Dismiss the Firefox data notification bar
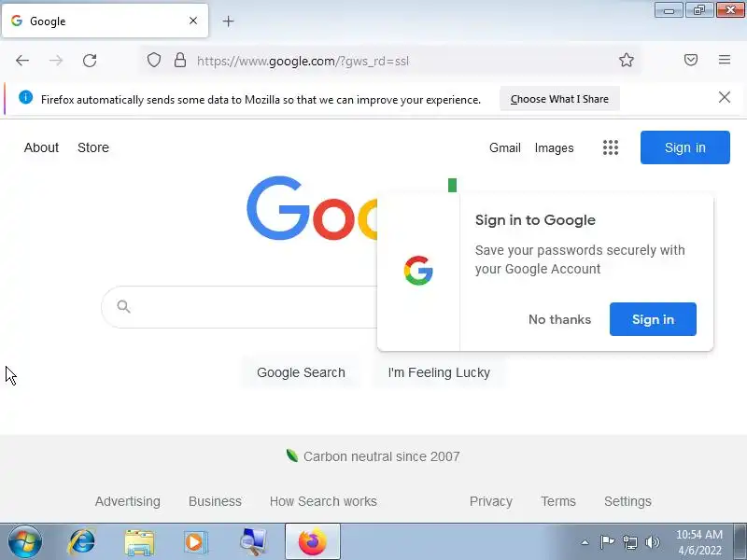Screen dimensions: 747x560 click(x=725, y=97)
